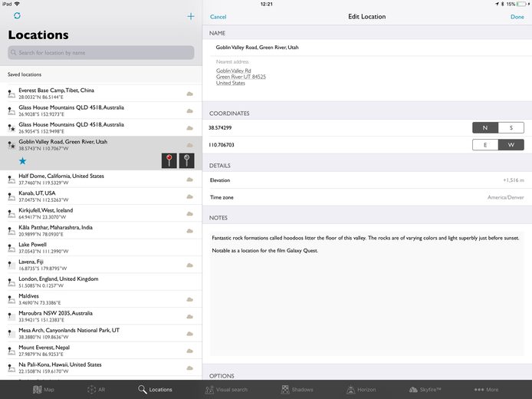Viewport: 532px width, 399px height.
Task: Select Half Dome, California location
Action: (x=101, y=179)
